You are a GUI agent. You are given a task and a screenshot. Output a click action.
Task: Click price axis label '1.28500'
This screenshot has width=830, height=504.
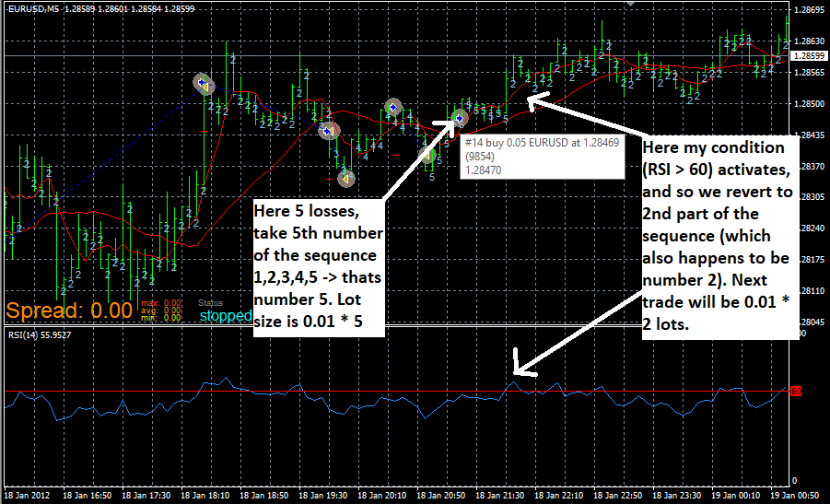[x=811, y=103]
